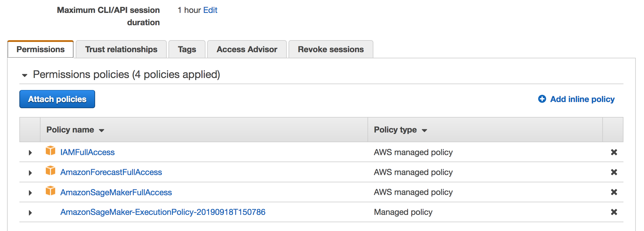The height and width of the screenshot is (231, 644).
Task: Detach IAMFullAccess using its X icon
Action: click(614, 152)
